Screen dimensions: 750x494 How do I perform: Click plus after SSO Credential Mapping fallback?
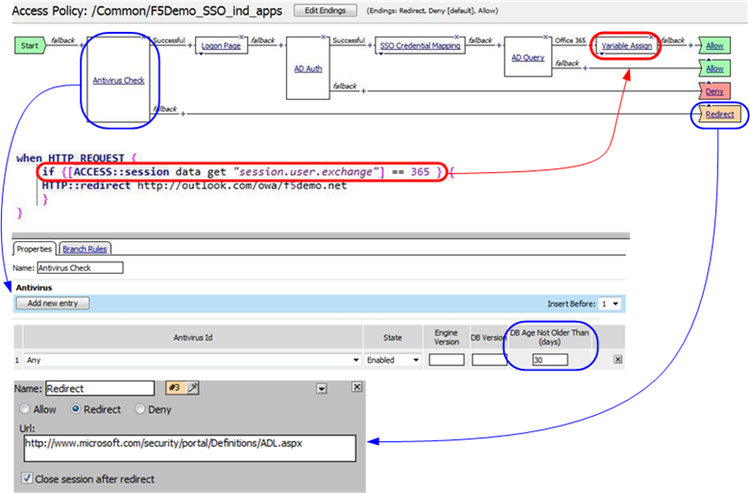pos(499,45)
